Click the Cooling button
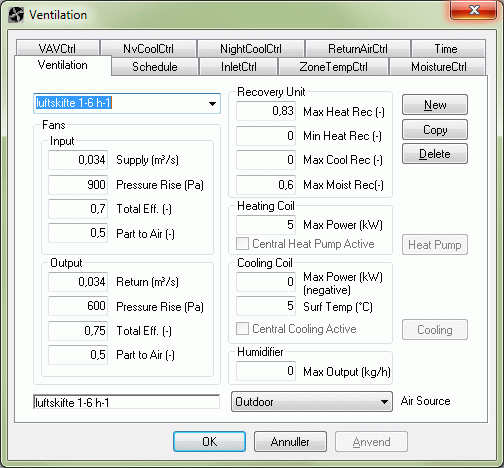The width and height of the screenshot is (504, 468). click(x=435, y=330)
